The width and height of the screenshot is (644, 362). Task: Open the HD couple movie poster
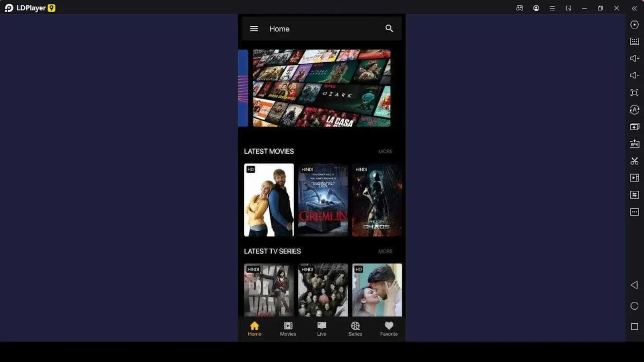coord(269,200)
